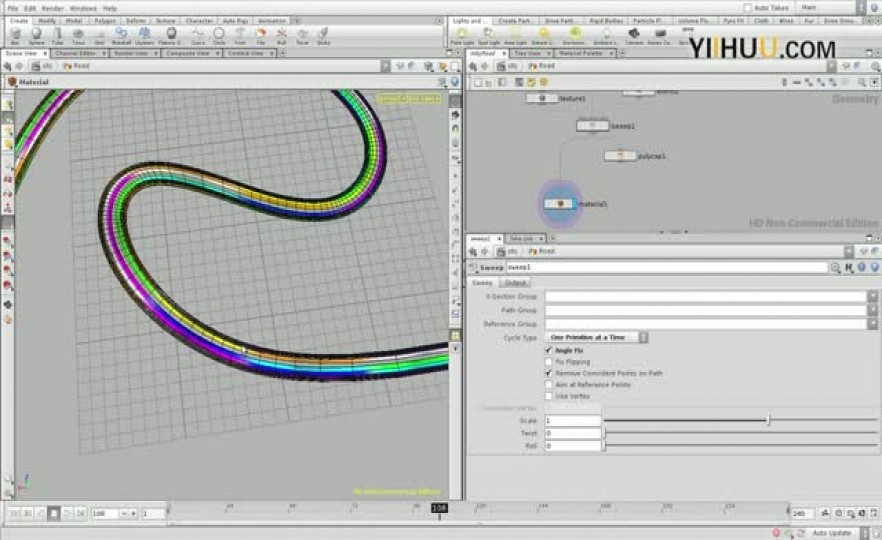The width and height of the screenshot is (882, 540).
Task: Select the Platonic Solids shelf tool
Action: pyautogui.click(x=170, y=36)
